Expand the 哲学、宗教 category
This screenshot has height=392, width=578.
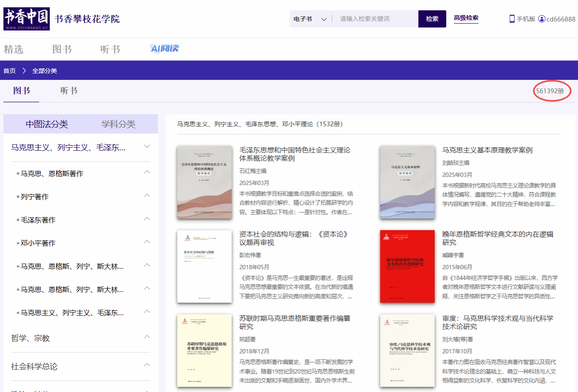pos(147,337)
